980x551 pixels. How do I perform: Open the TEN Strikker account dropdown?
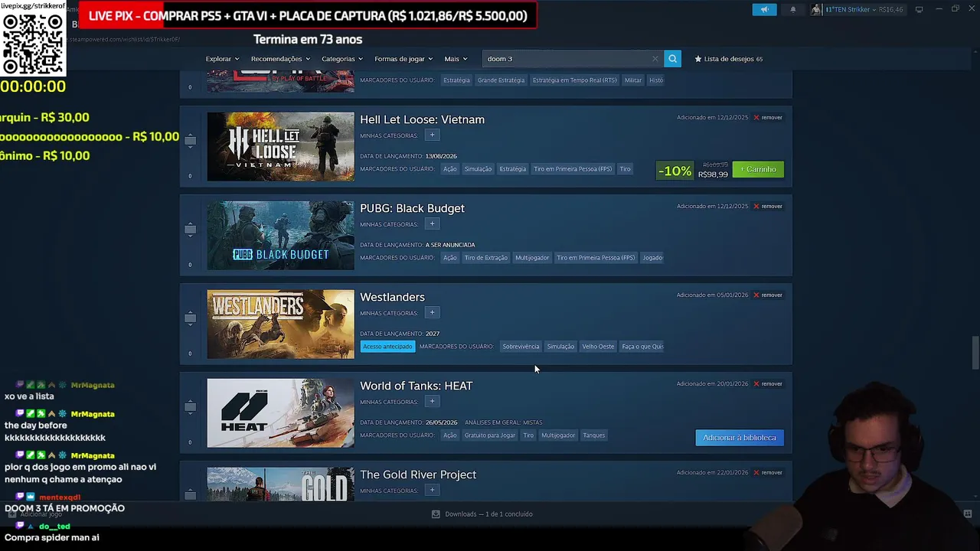[x=851, y=9]
